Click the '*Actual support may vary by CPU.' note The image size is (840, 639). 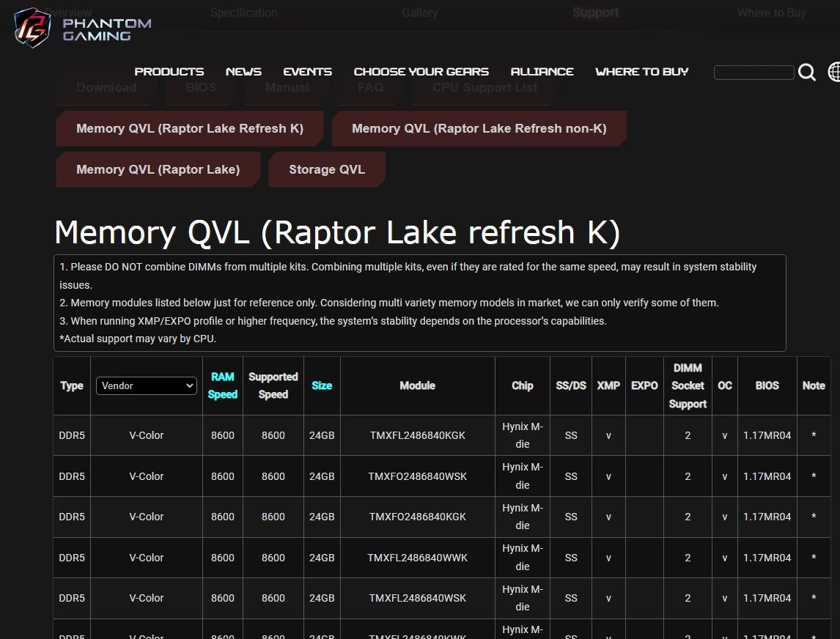tap(138, 339)
